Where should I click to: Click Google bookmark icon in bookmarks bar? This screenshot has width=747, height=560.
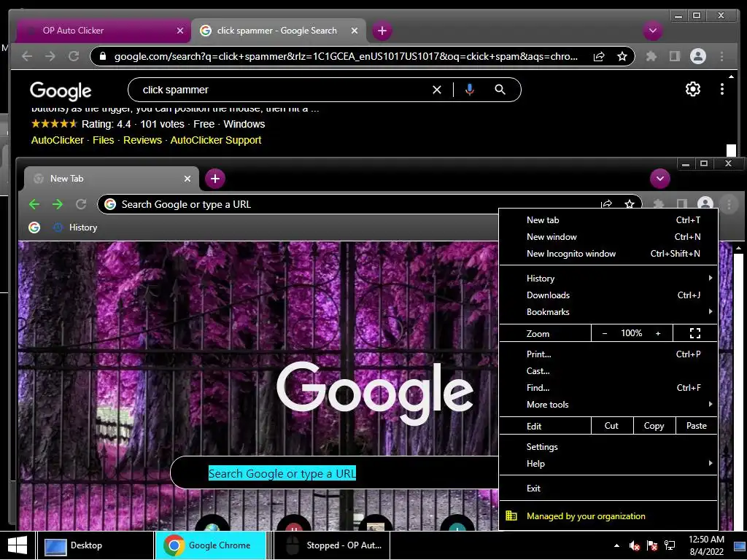click(x=34, y=227)
